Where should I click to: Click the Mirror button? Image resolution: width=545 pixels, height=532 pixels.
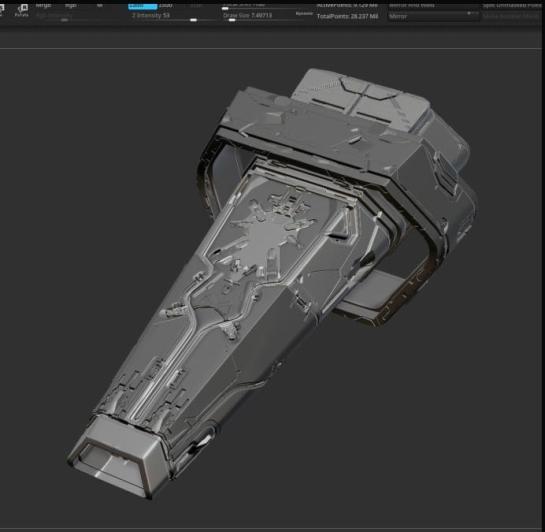coord(434,16)
